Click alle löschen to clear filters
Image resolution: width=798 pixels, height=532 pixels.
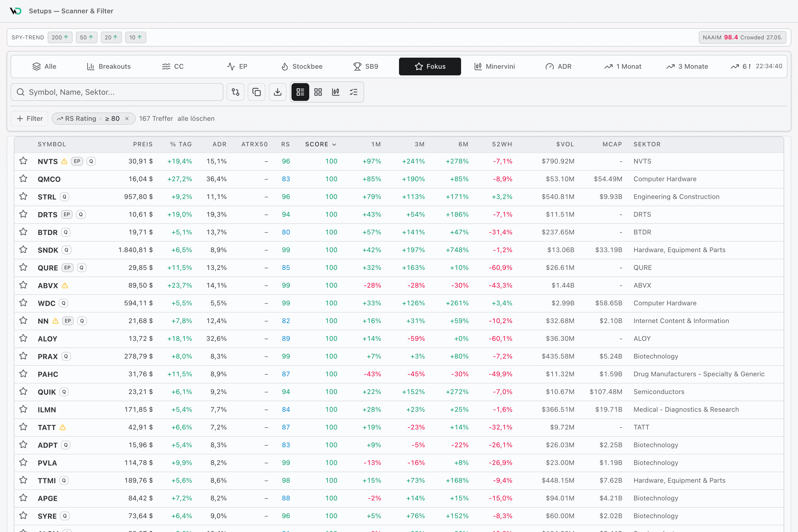coord(196,118)
